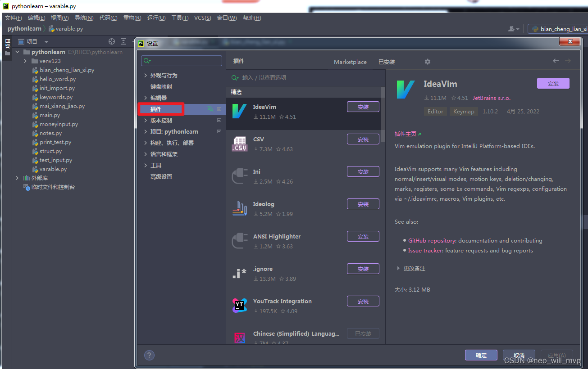
Task: Expand 构建、执行、部署 settings category
Action: (146, 143)
